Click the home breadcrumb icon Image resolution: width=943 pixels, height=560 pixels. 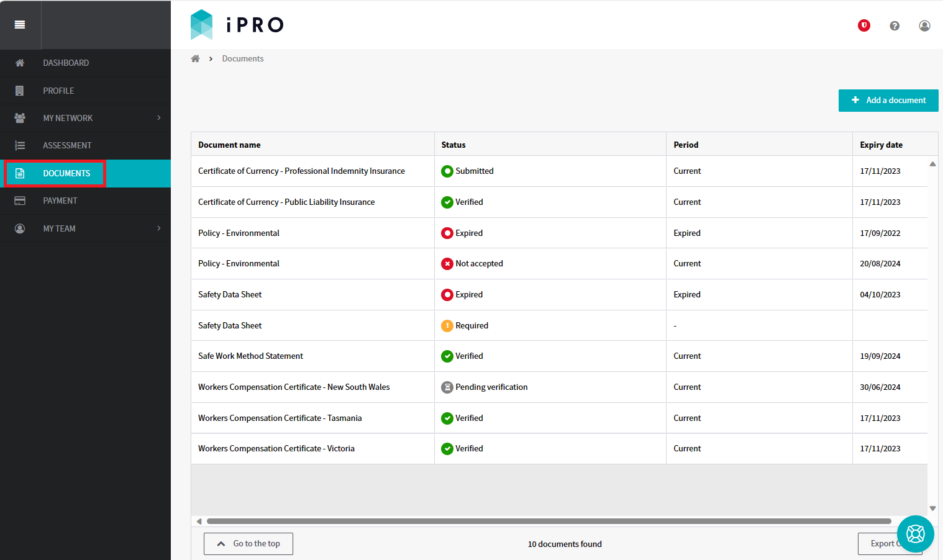coord(195,58)
